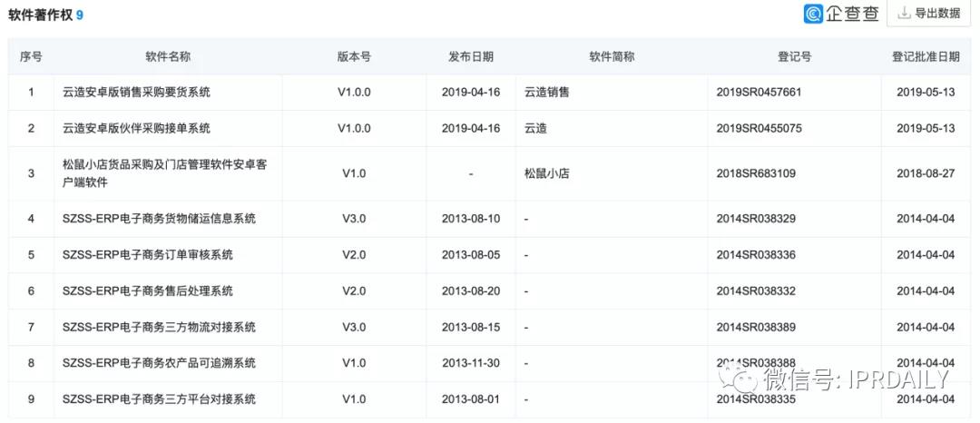Click the 发布日期 column header

[471, 57]
